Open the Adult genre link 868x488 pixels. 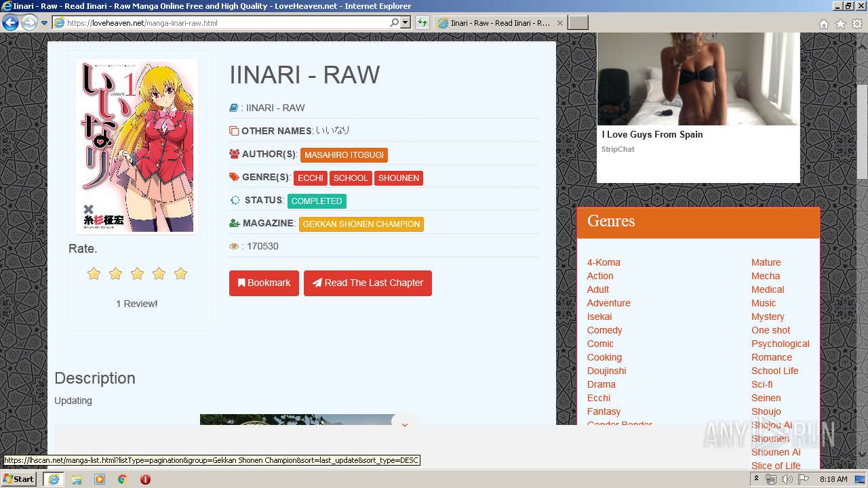(x=598, y=289)
